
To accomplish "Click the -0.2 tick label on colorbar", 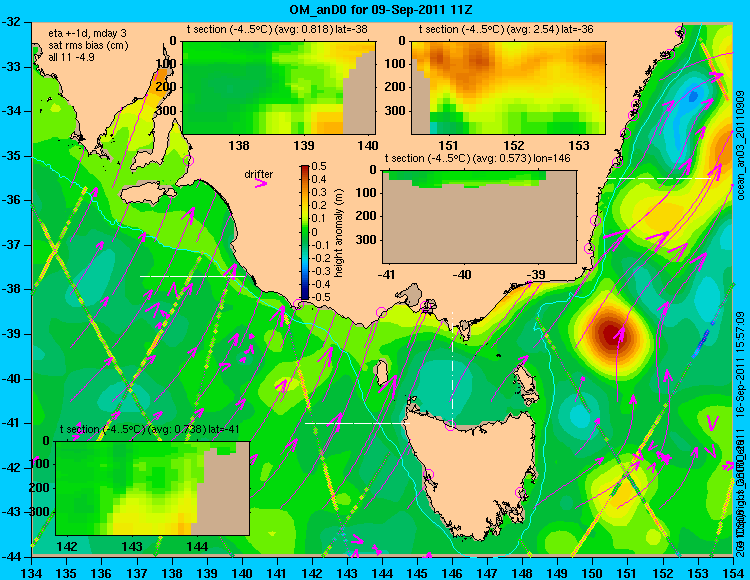I will [x=321, y=258].
